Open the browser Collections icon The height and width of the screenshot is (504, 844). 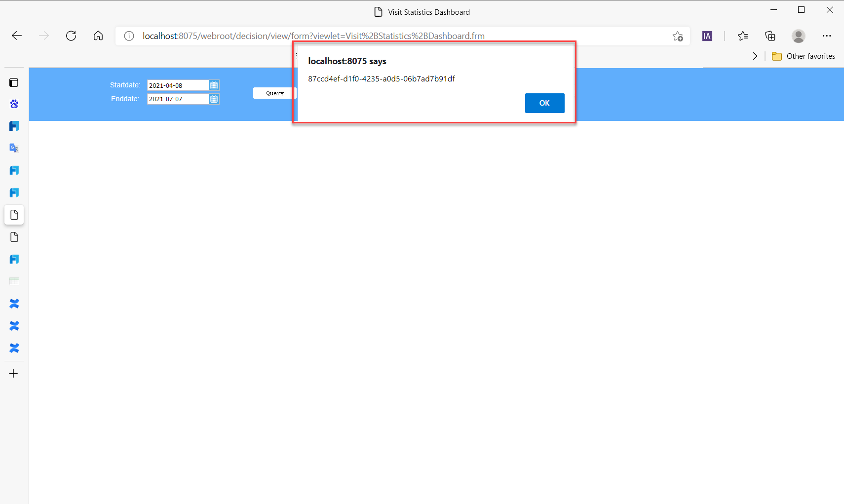(x=770, y=36)
